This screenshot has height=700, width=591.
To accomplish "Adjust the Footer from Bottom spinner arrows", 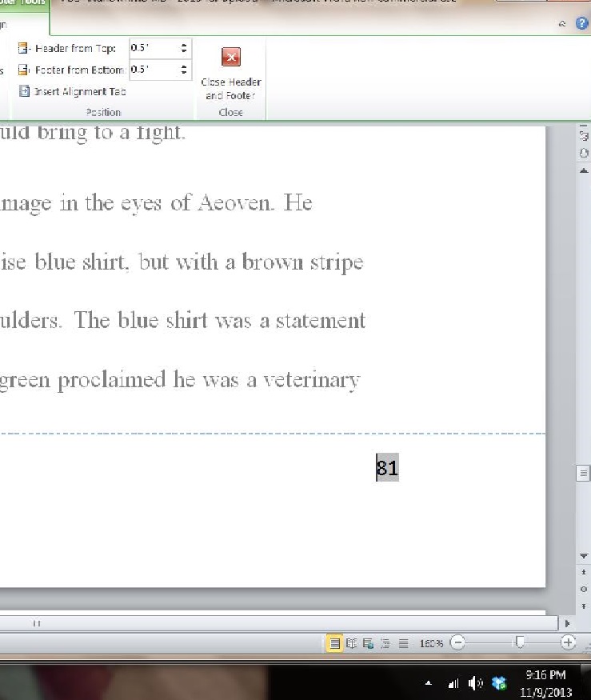I will (x=185, y=70).
